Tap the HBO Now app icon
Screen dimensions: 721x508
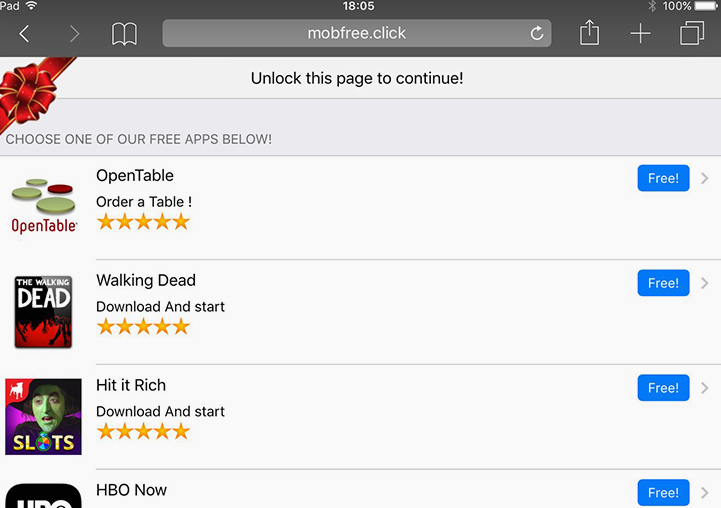click(43, 496)
